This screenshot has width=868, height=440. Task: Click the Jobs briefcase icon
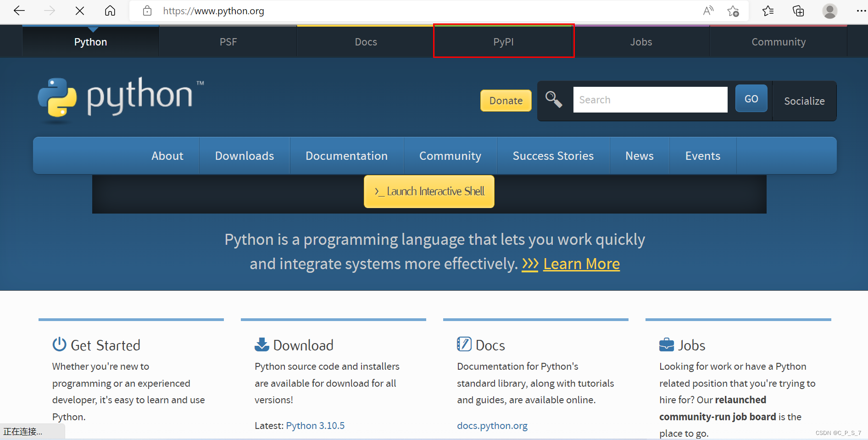(666, 344)
